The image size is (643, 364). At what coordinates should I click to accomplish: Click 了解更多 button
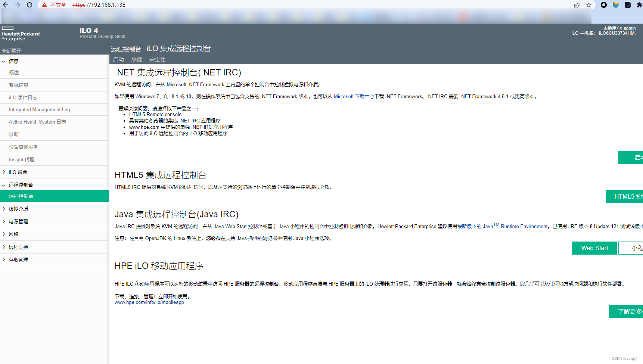pos(626,311)
